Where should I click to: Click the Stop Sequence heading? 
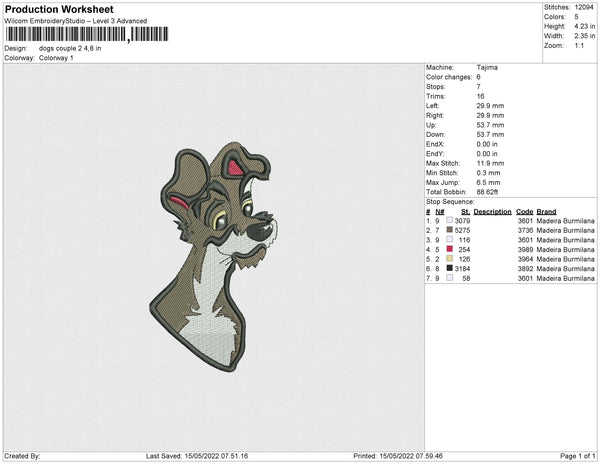pyautogui.click(x=450, y=202)
